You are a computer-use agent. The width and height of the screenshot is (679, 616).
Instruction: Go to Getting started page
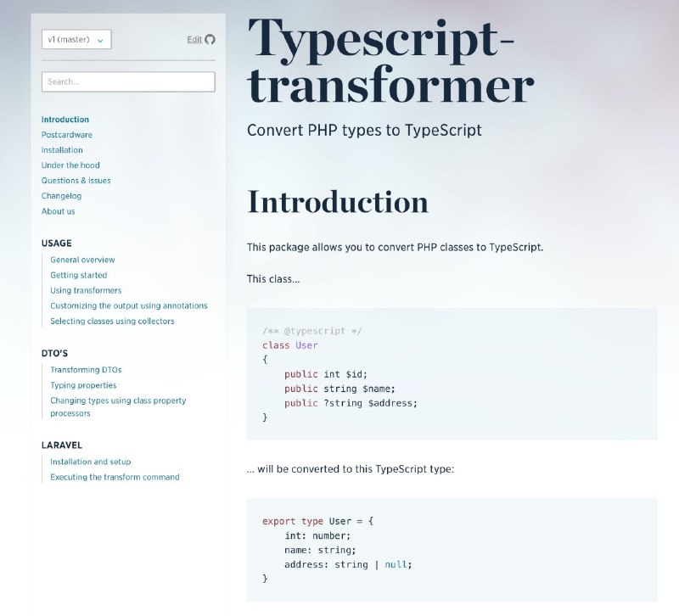point(78,275)
